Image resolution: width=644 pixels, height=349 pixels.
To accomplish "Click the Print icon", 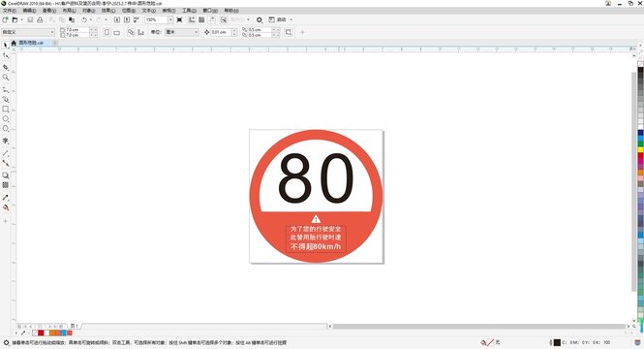I will (x=40, y=19).
